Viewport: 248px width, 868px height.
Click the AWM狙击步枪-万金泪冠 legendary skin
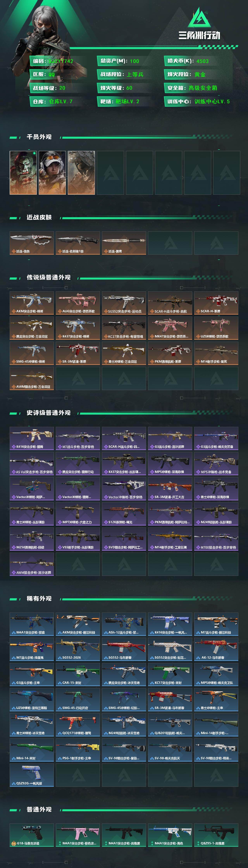tap(32, 378)
